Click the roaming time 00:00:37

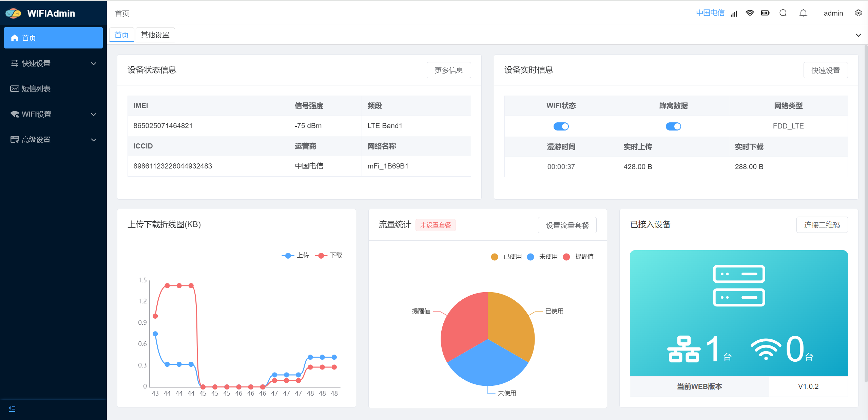pyautogui.click(x=561, y=167)
